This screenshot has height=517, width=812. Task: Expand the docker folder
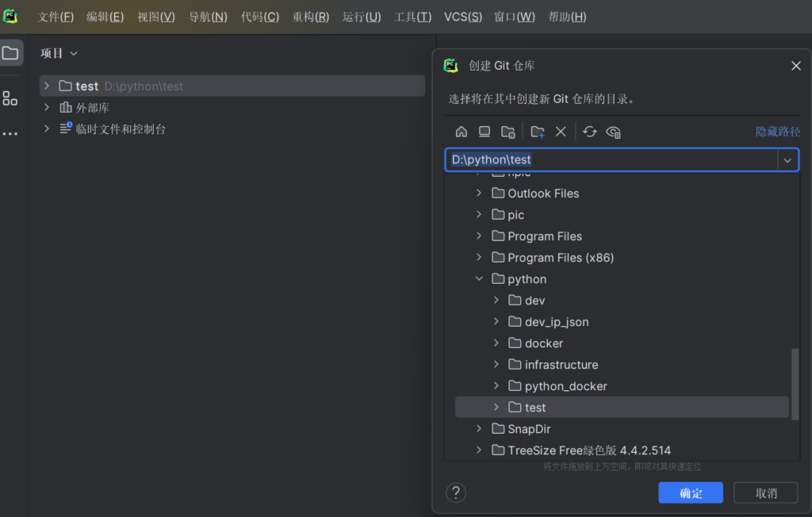click(496, 343)
